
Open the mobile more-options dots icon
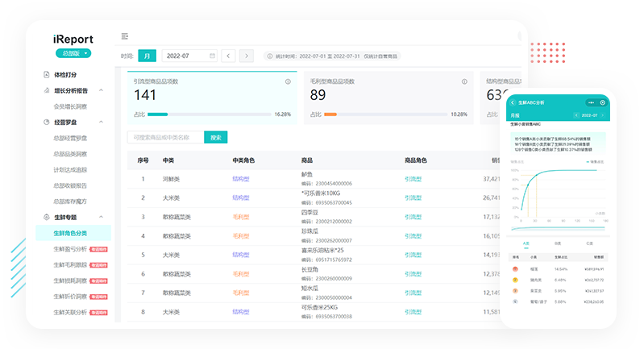pos(591,102)
